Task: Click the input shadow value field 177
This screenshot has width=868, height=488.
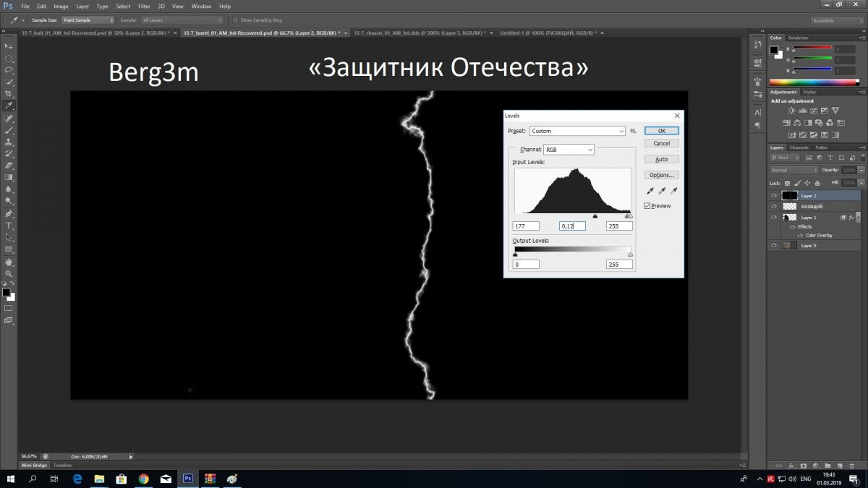Action: [526, 226]
